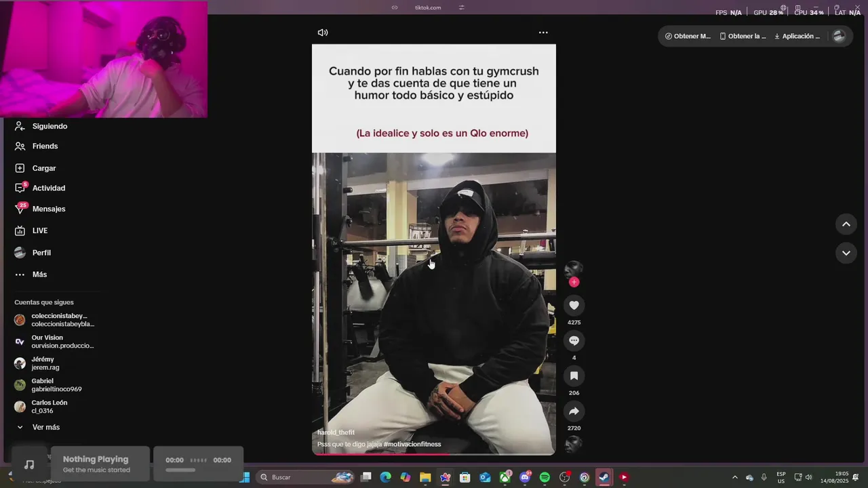Click harold_thefit username on the video
Screen dimensions: 868x488
coord(336,432)
